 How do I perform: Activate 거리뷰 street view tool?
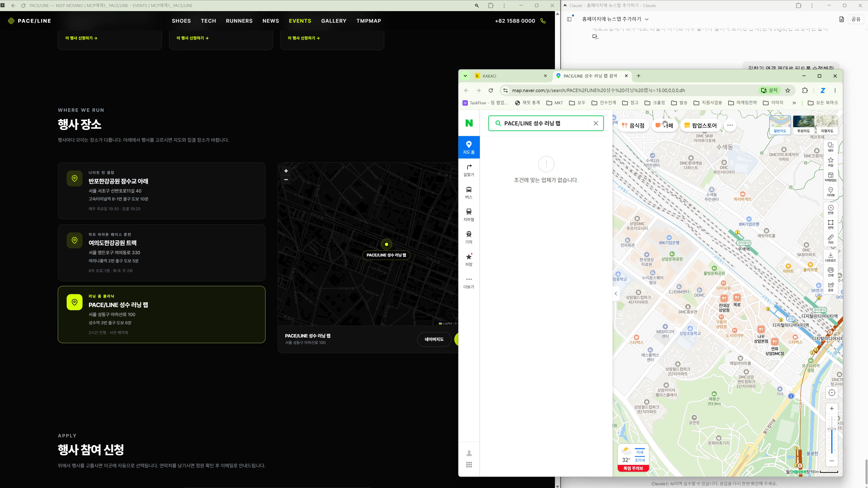831,192
